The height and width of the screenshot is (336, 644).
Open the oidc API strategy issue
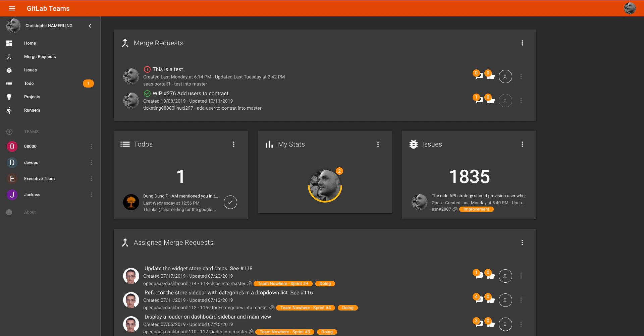coord(479,196)
